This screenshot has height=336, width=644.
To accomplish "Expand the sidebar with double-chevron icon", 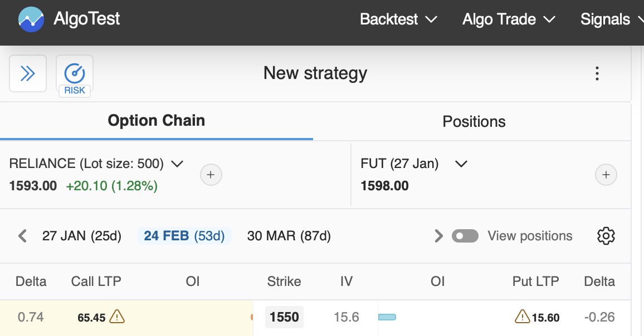I will (x=28, y=73).
